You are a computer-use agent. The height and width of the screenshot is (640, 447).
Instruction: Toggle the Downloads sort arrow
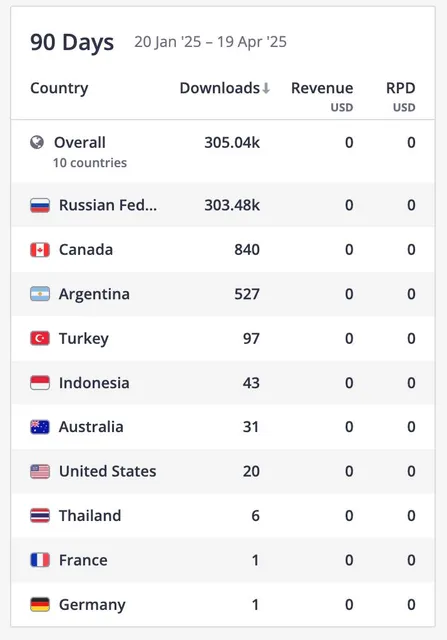click(x=266, y=88)
